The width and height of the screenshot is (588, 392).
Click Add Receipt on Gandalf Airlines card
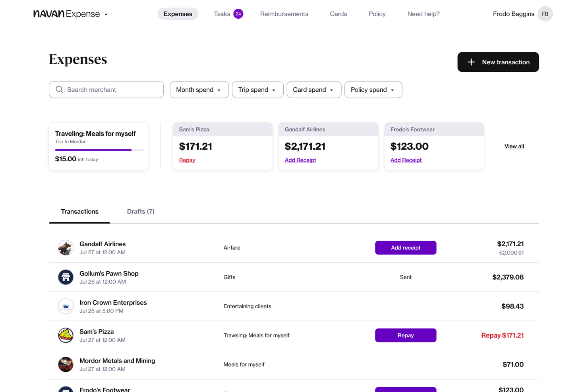click(x=300, y=160)
